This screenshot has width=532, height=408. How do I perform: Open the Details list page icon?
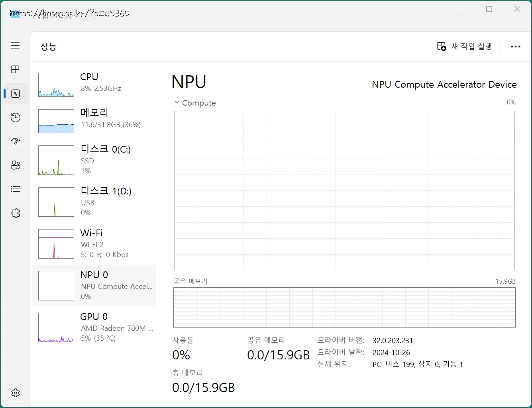(x=16, y=189)
